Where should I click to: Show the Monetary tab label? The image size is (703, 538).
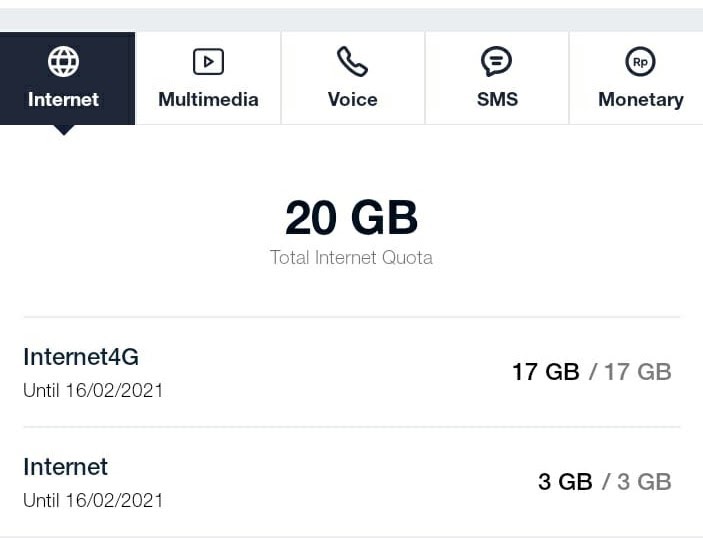[x=640, y=99]
